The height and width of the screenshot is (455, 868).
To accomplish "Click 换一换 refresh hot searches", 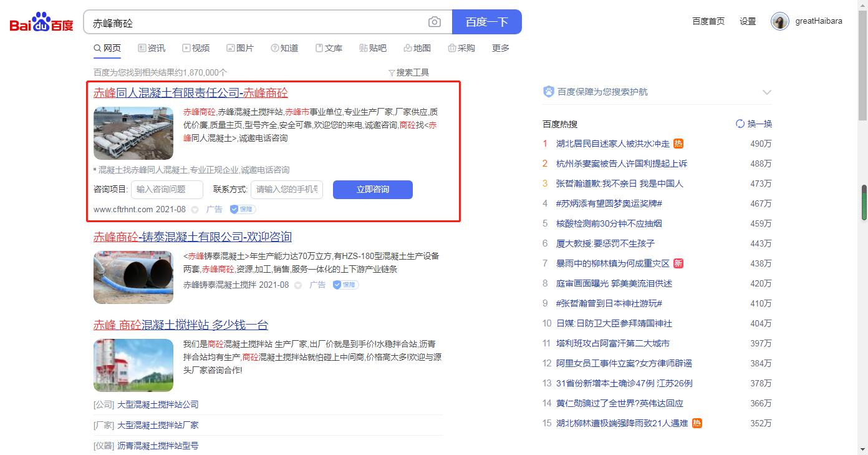I will coord(754,124).
